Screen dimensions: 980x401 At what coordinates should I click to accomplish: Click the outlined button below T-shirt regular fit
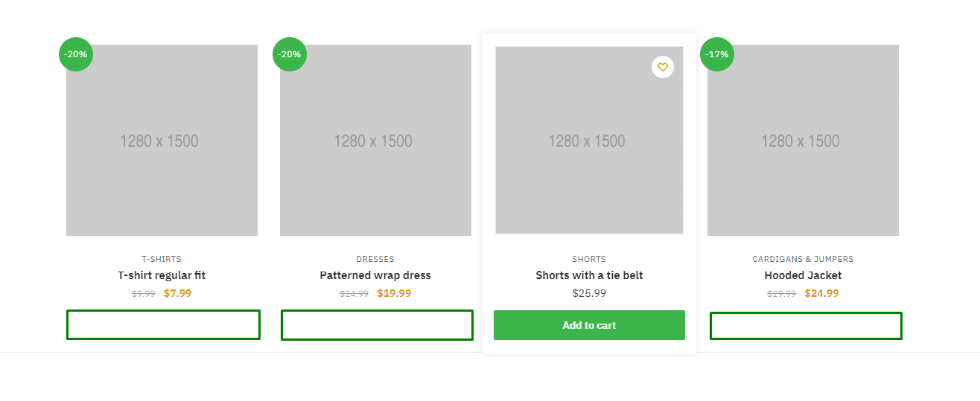[163, 325]
